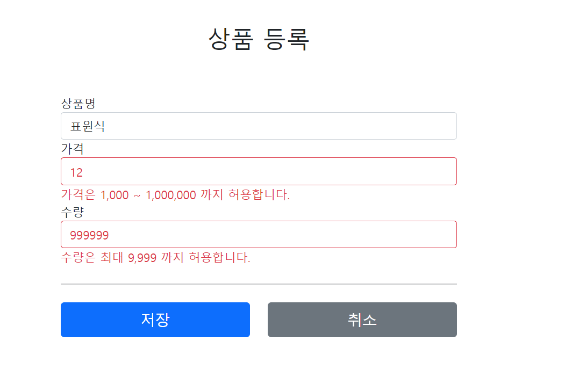Click the 가격 label
Viewport: 572px width, 392px height.
click(x=72, y=149)
